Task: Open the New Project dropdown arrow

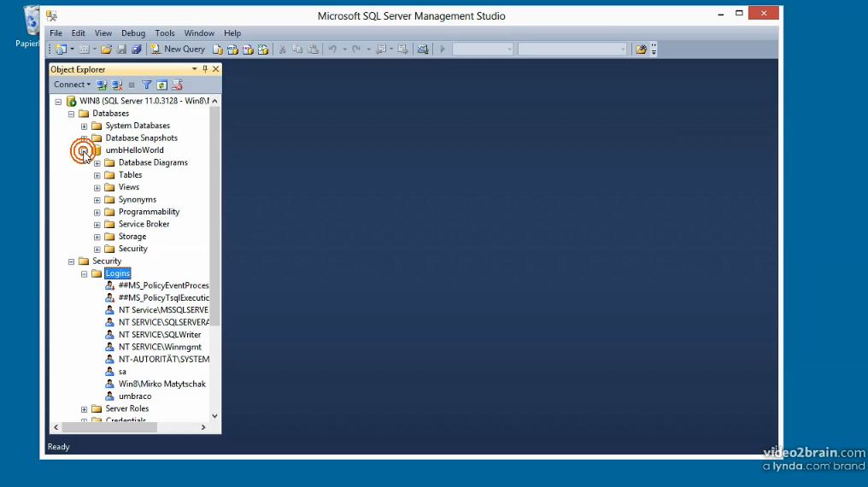Action: 72,50
